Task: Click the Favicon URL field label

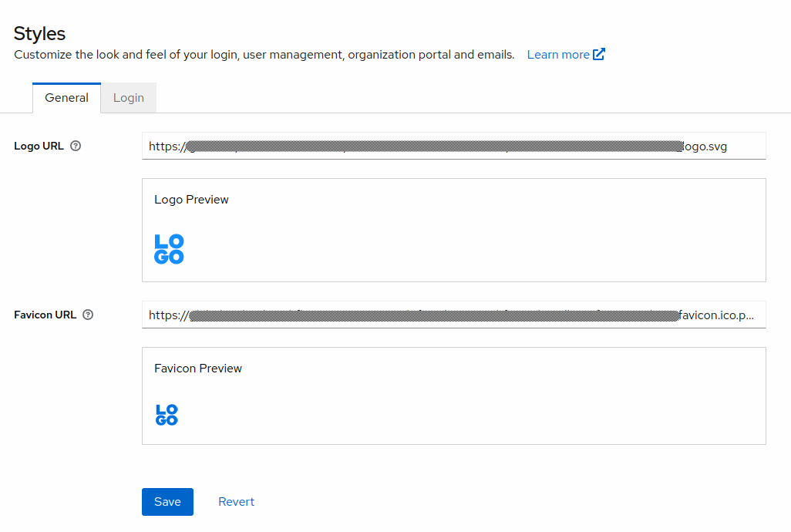Action: 45,315
